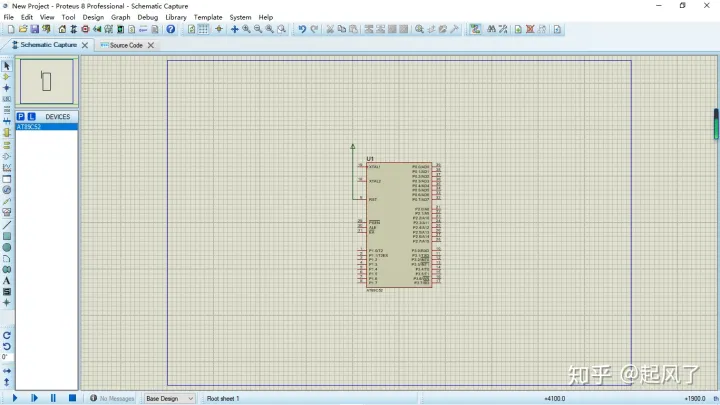The image size is (720, 405).
Task: Click the L library button in Devices panel
Action: [x=32, y=117]
